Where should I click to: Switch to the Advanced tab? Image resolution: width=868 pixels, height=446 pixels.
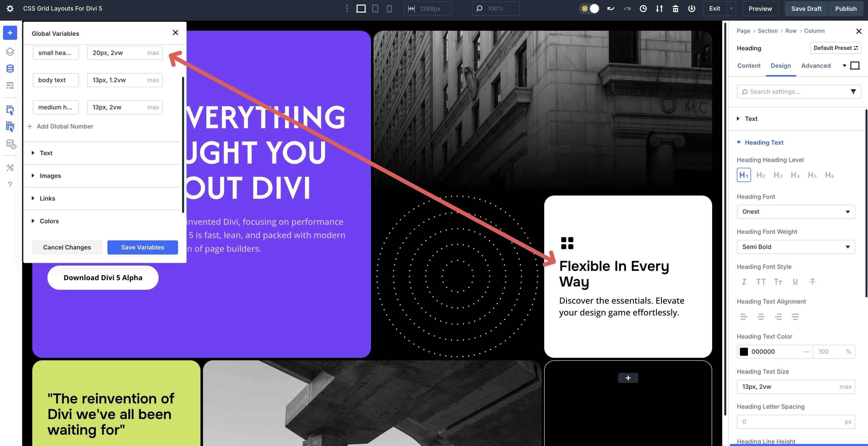pos(816,66)
